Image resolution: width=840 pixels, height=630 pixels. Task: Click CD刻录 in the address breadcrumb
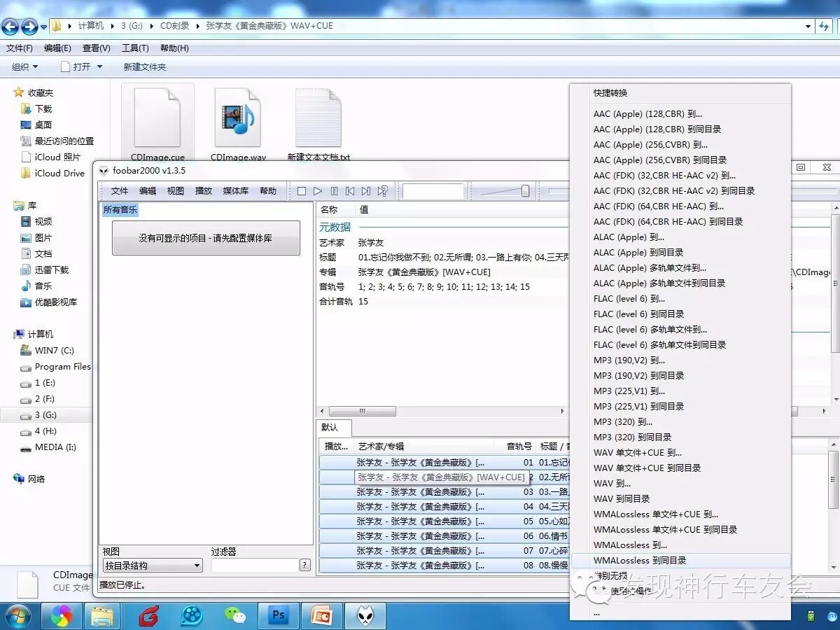pos(174,25)
